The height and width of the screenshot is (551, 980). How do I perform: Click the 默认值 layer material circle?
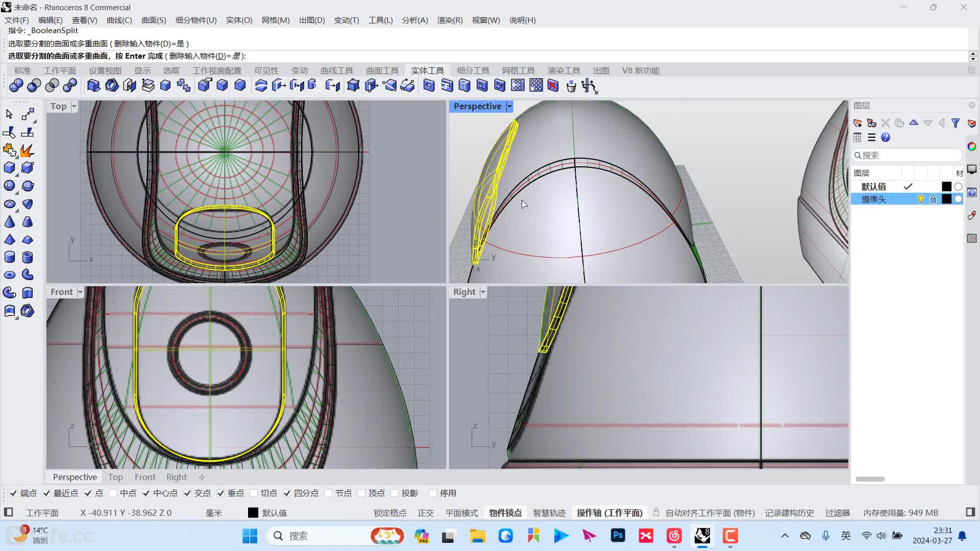(958, 187)
